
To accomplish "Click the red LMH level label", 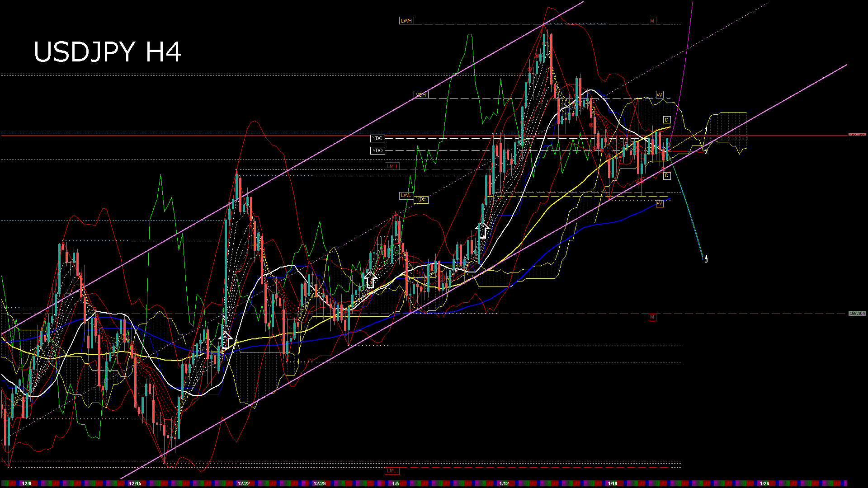I will pyautogui.click(x=392, y=166).
